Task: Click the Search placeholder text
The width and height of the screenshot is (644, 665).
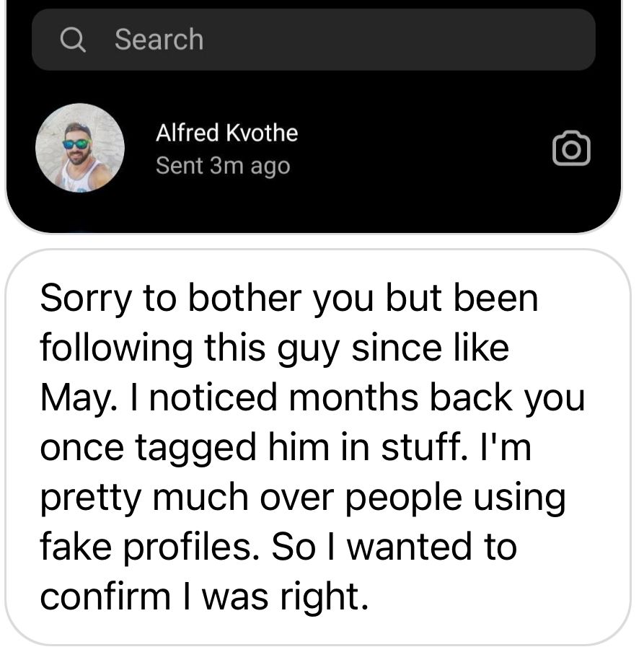Action: coord(159,40)
